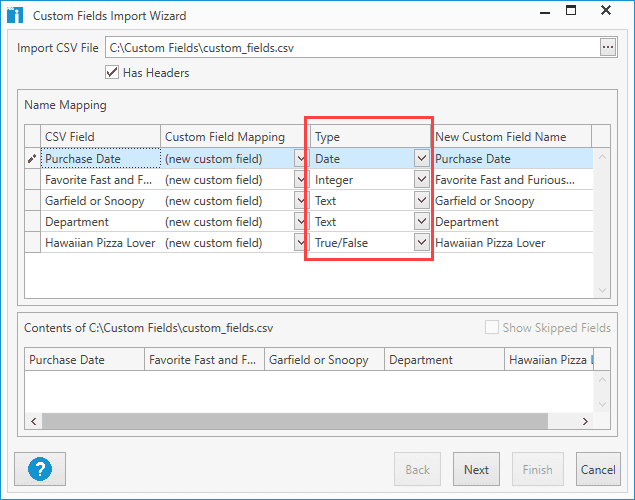Click the Favorite Fast and Furious... new name cell

tap(511, 179)
